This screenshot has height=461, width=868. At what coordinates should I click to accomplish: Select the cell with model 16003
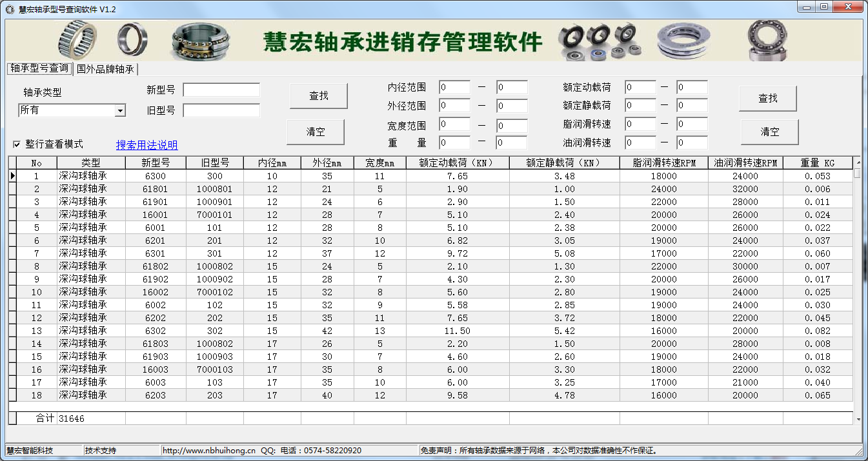tap(156, 369)
